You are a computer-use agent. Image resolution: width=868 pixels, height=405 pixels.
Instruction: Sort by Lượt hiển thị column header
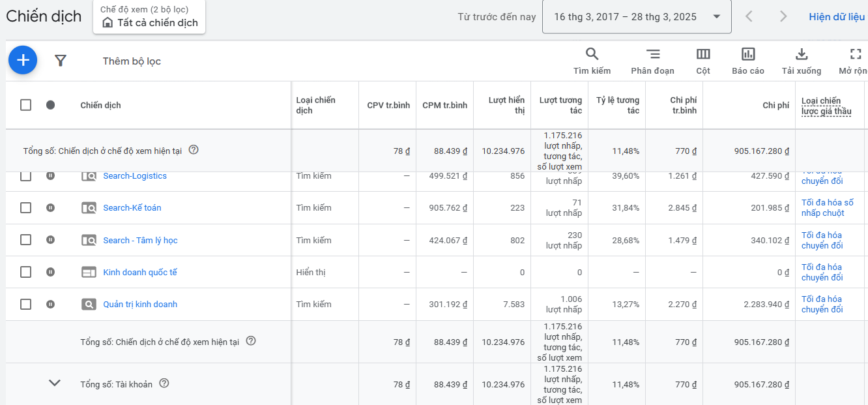[x=506, y=105]
